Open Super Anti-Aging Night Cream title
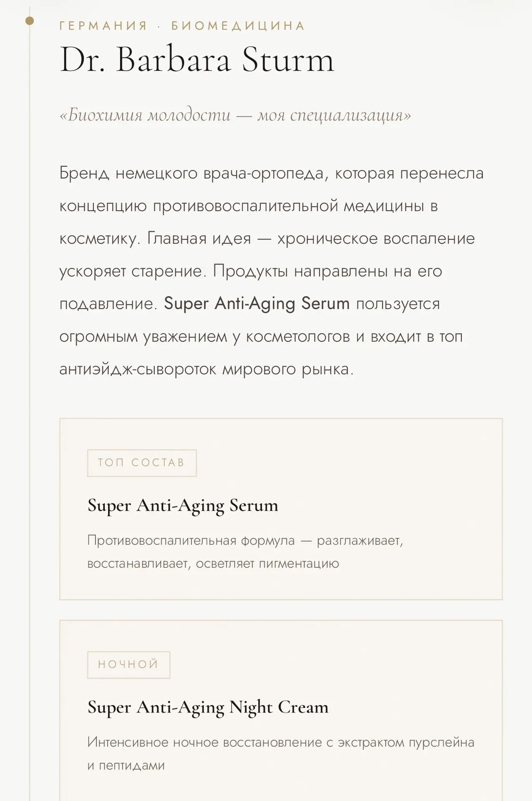This screenshot has width=532, height=801. click(x=208, y=707)
